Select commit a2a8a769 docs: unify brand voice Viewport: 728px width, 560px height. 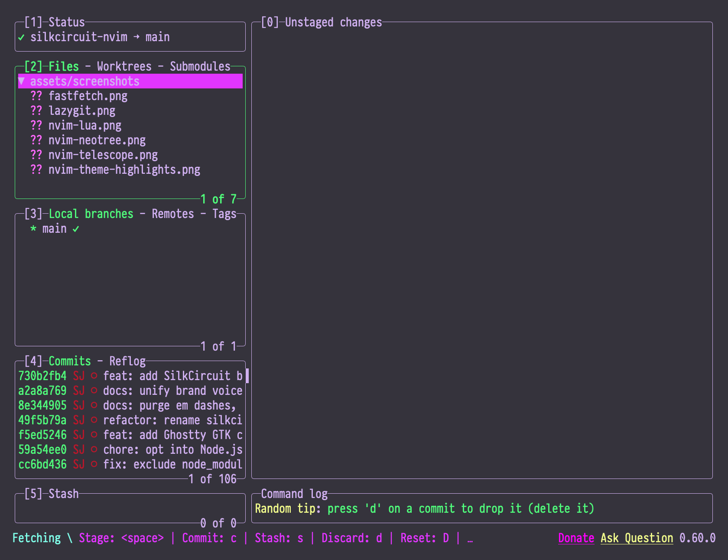coord(130,391)
